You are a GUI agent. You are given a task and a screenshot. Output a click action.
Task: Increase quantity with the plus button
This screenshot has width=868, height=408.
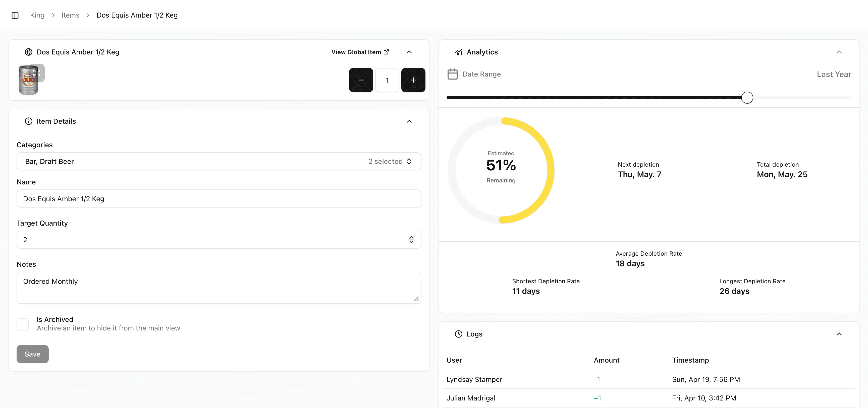pyautogui.click(x=413, y=80)
